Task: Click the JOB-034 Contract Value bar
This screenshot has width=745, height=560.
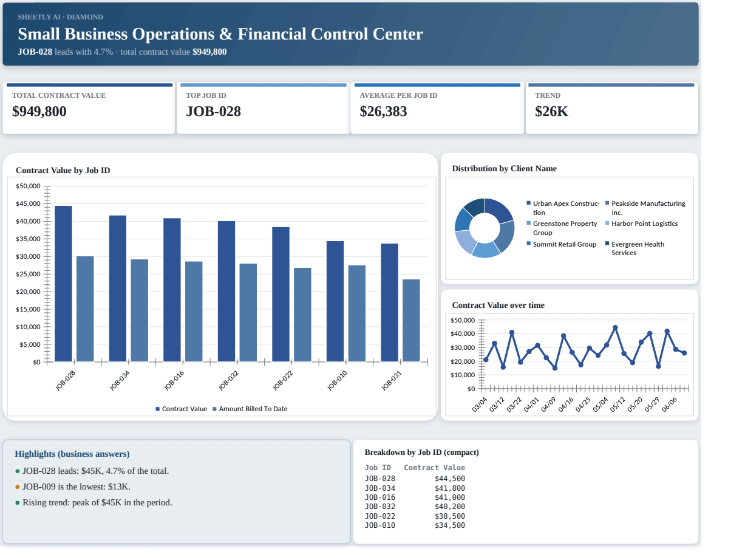Action: coord(118,289)
